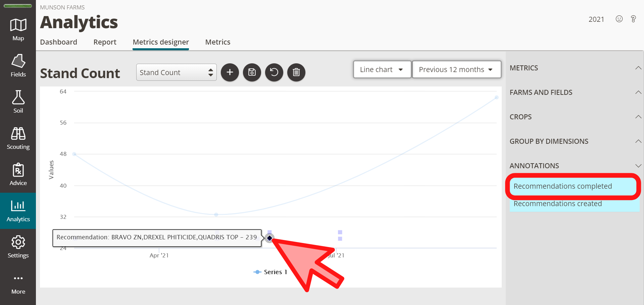Click the Stand Count chart title

[x=80, y=73]
